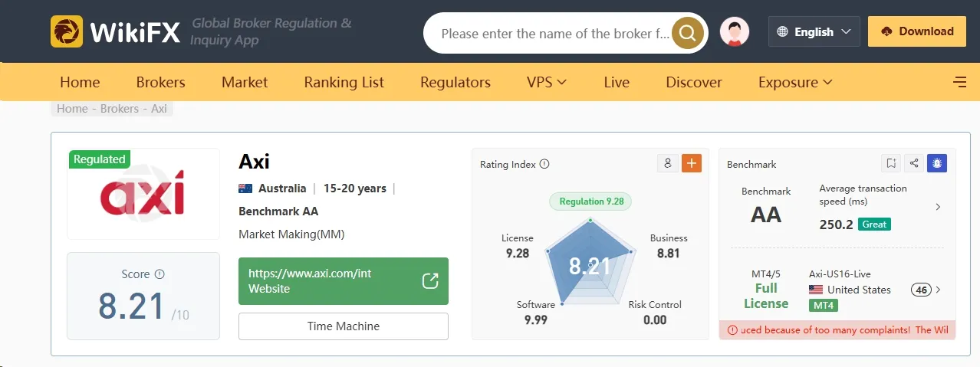Click the complaints warning banner
The width and height of the screenshot is (980, 367).
pos(837,330)
